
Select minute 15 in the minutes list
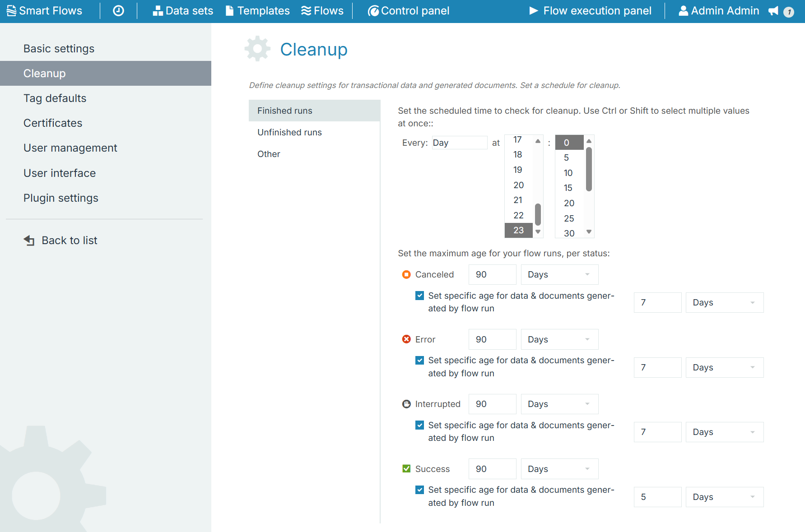click(568, 188)
